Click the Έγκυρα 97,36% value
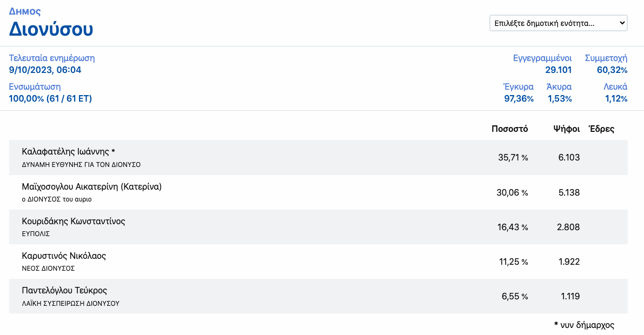This screenshot has height=335, width=644. point(519,98)
